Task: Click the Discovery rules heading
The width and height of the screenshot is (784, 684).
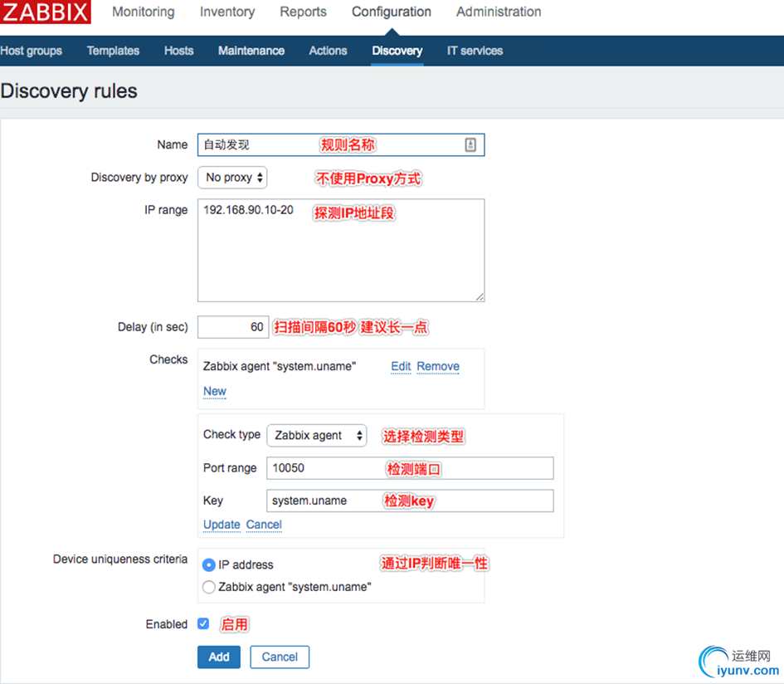Action: pos(69,91)
